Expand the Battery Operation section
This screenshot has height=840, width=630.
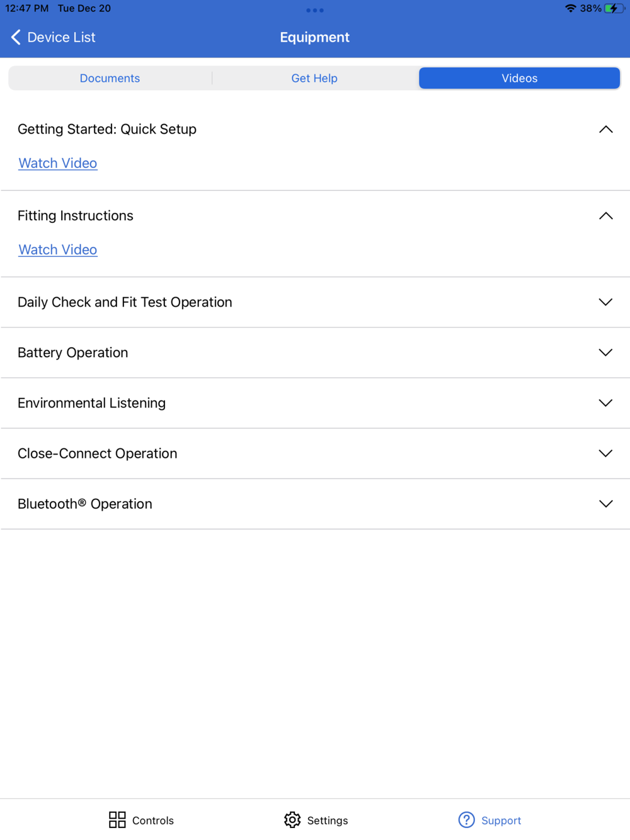(605, 353)
